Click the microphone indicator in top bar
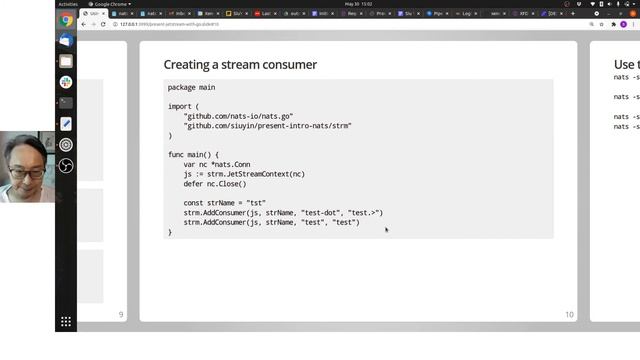This screenshot has width=640, height=360. [x=618, y=4]
